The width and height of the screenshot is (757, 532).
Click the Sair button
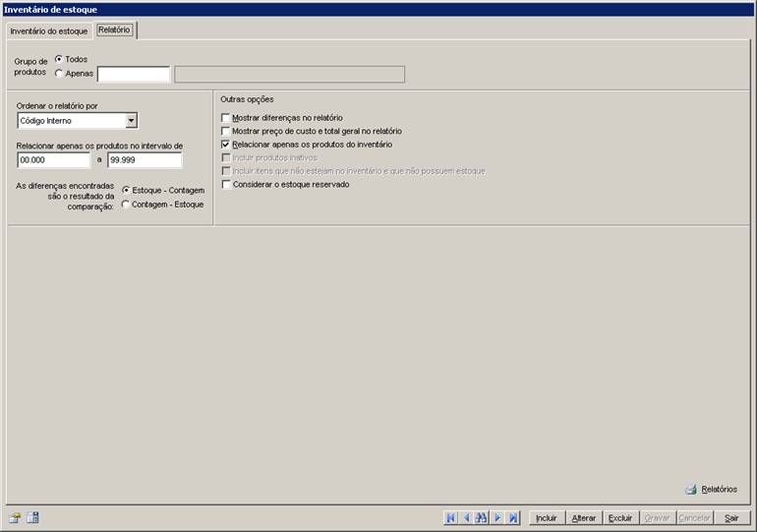[x=731, y=518]
